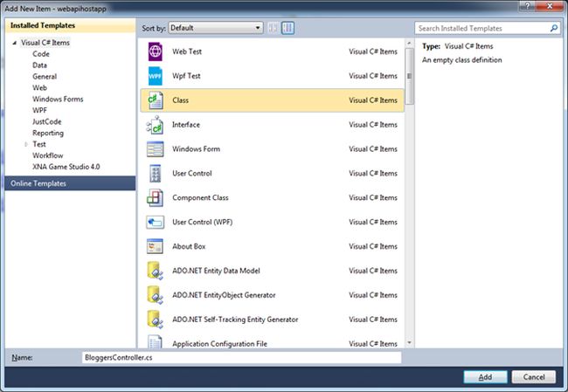Click the ADO.NET Entity Data Model icon
This screenshot has height=392, width=568.
coord(155,271)
